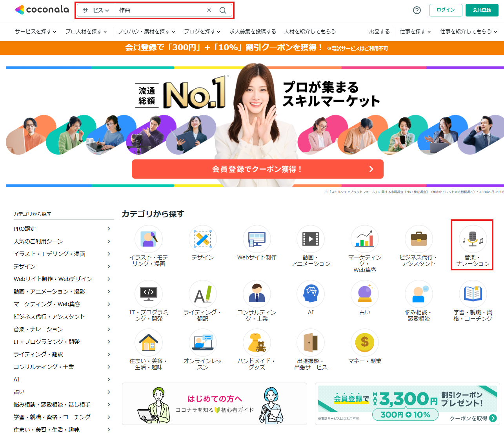The width and height of the screenshot is (504, 434).
Task: Choose the 動画・アニメーション film icon
Action: pyautogui.click(x=311, y=239)
